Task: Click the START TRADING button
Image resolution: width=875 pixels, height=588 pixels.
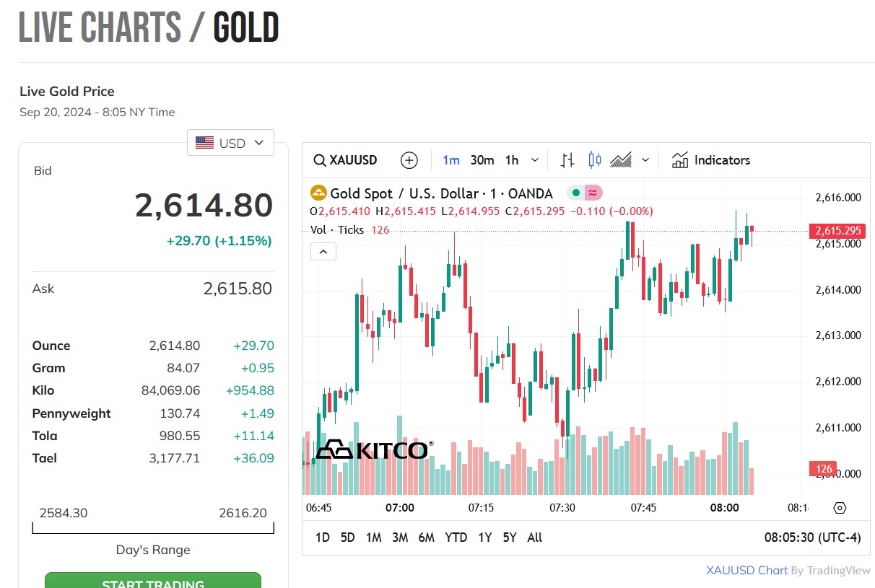Action: (152, 581)
